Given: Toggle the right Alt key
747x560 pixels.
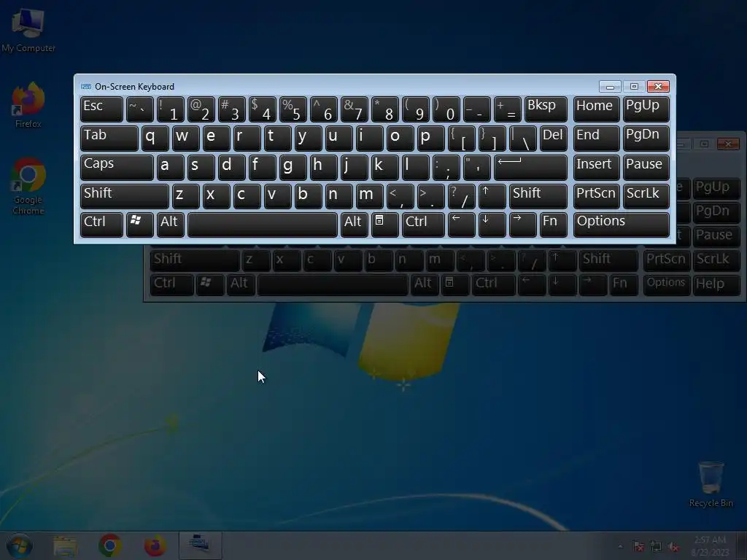Looking at the screenshot, I should [354, 225].
